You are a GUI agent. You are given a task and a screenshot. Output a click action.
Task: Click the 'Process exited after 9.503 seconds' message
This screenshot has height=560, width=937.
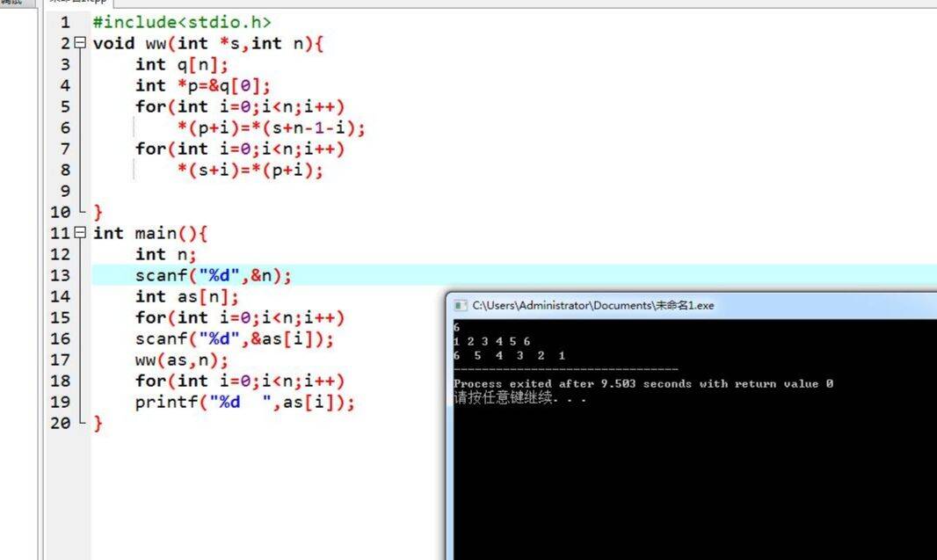point(643,383)
